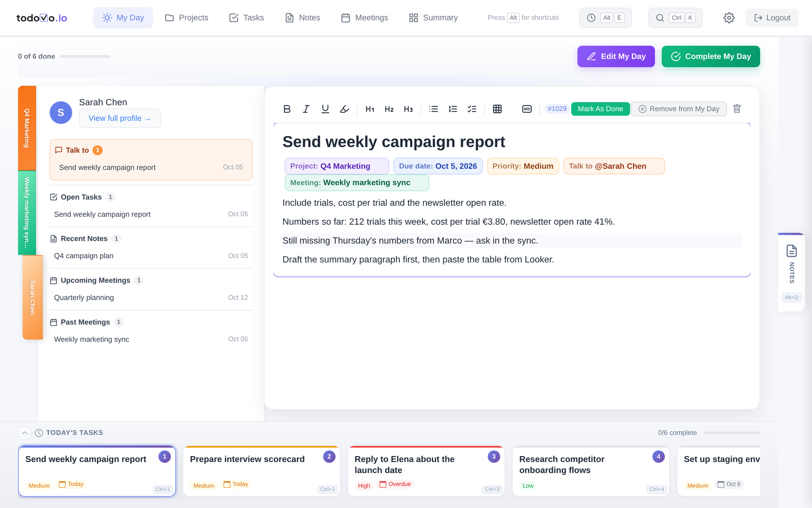Open the Q4 campaign plan note

click(x=151, y=256)
